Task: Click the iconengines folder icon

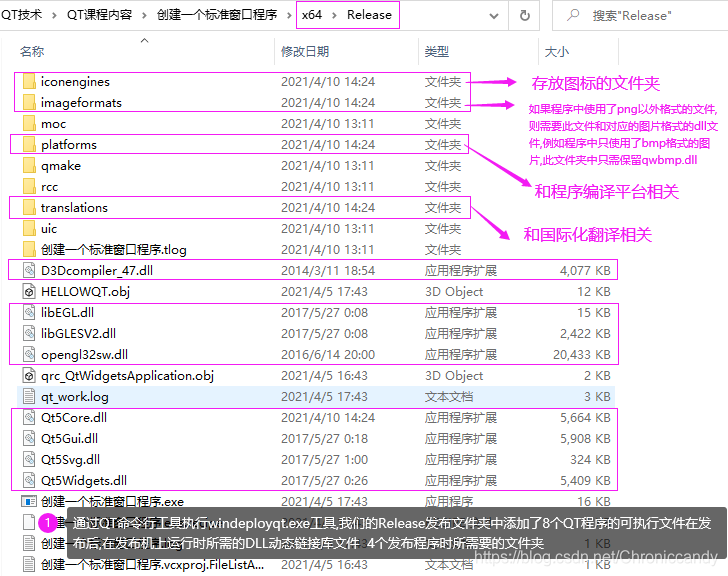Action: coord(29,82)
